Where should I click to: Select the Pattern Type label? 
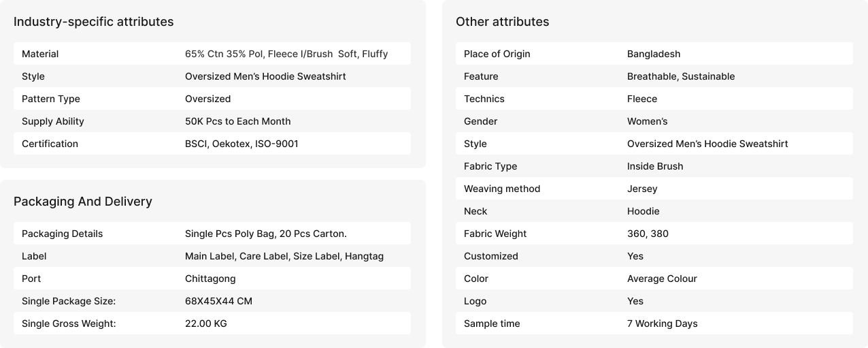[x=51, y=99]
